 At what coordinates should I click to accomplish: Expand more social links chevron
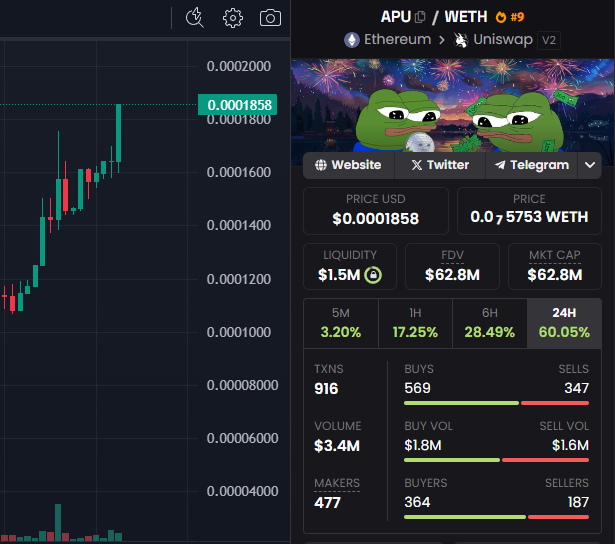pyautogui.click(x=590, y=165)
